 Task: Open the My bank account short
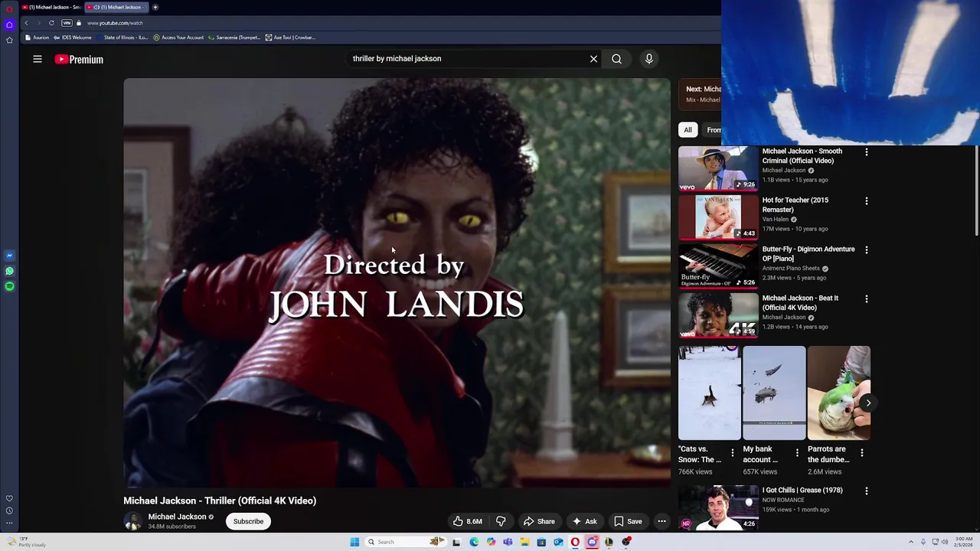point(774,393)
